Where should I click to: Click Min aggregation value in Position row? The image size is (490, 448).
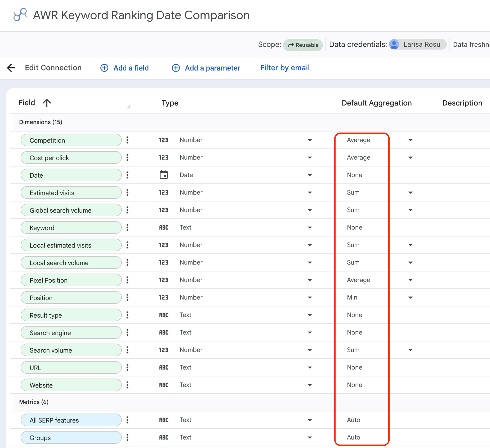click(352, 297)
